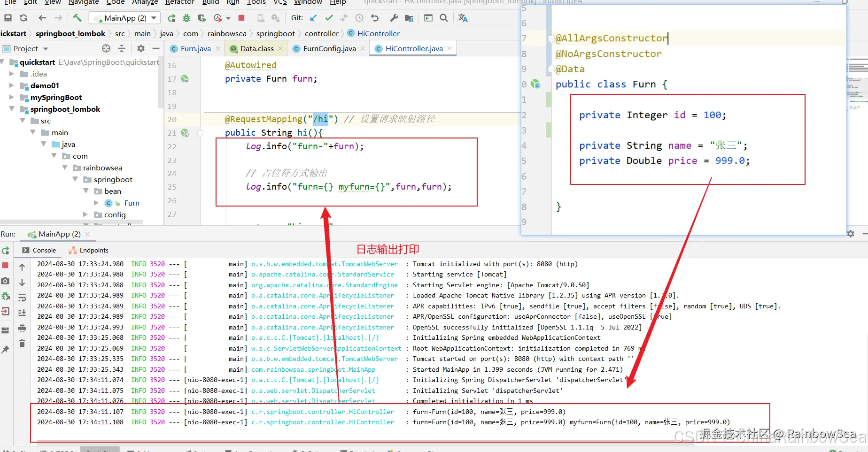The image size is (868, 452).
Task: Open settings with the wrench icon
Action: tap(394, 18)
